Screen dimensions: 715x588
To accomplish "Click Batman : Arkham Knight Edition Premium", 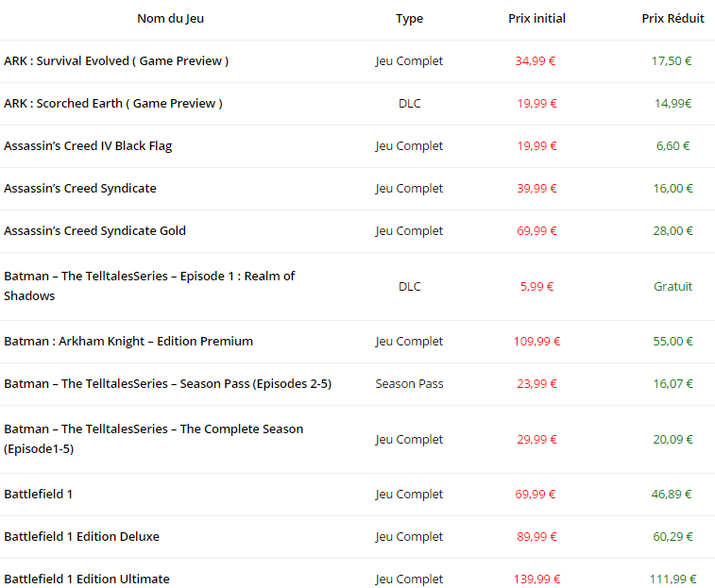I will pos(128,342).
